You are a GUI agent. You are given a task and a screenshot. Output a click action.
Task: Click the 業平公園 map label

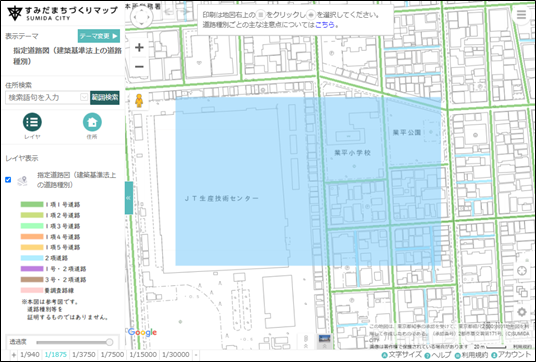point(407,132)
